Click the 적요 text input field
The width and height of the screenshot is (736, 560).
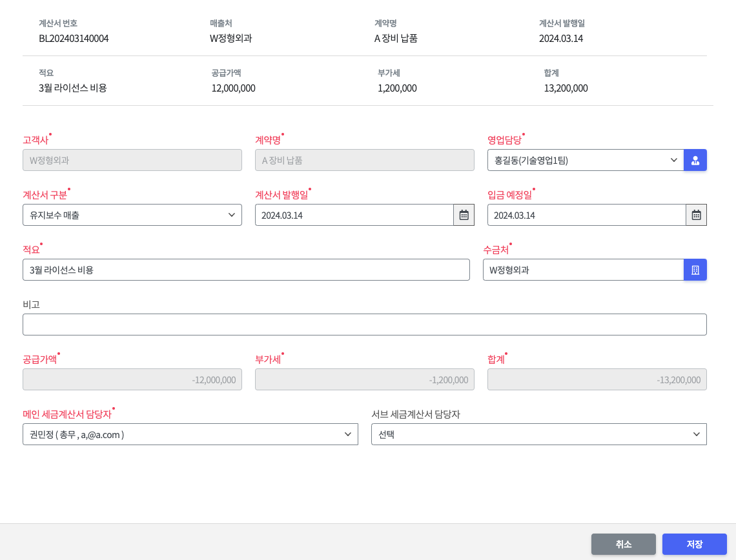coord(246,270)
